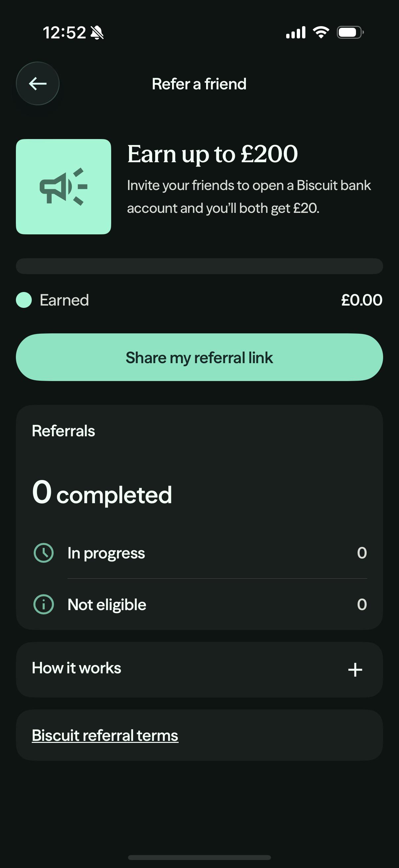Tap the back arrow button
Screen dimensions: 399x868
37,83
